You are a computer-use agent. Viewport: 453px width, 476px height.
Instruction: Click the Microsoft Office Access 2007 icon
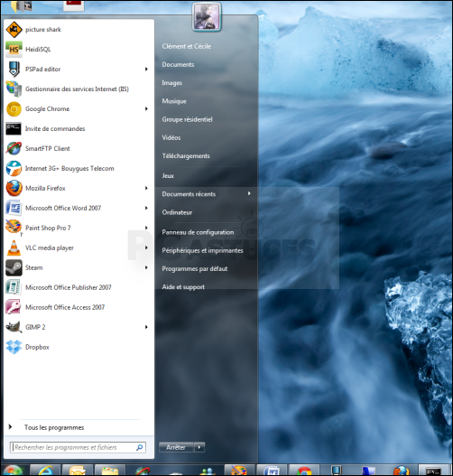[x=14, y=307]
